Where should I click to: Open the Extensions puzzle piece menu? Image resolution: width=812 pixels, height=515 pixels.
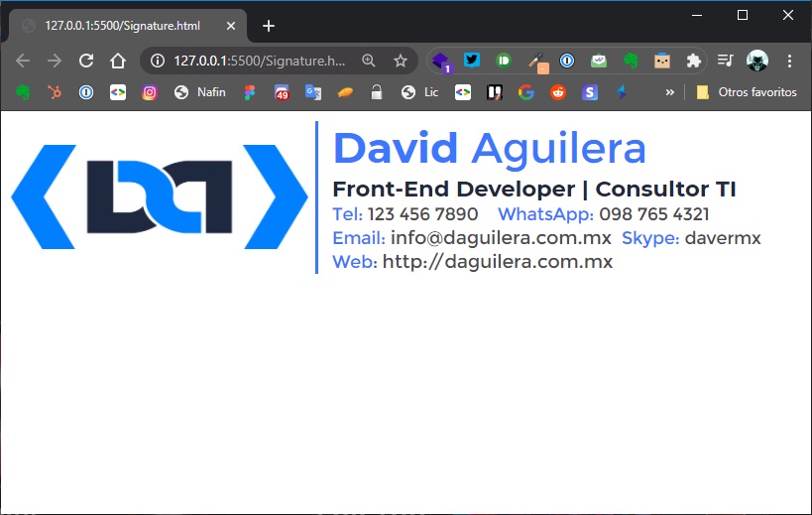coord(693,62)
